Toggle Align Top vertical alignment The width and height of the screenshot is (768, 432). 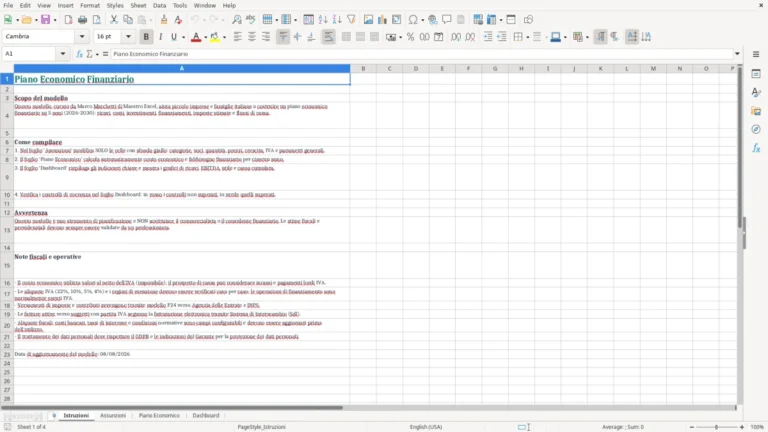click(x=283, y=37)
